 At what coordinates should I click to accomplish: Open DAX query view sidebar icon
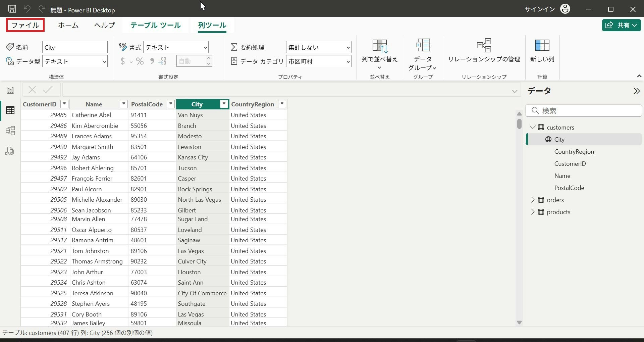coord(10,151)
